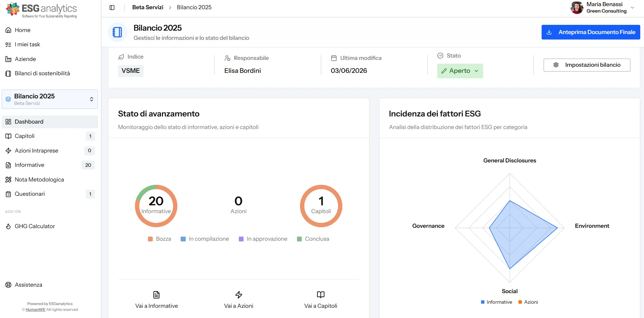644x318 pixels.
Task: Launch the GHG Calculator add-on
Action: pos(50,226)
